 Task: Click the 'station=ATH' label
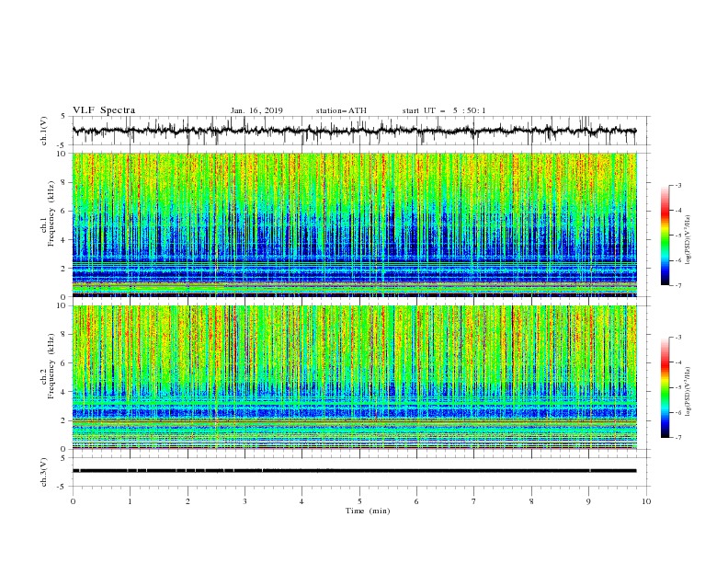click(341, 110)
